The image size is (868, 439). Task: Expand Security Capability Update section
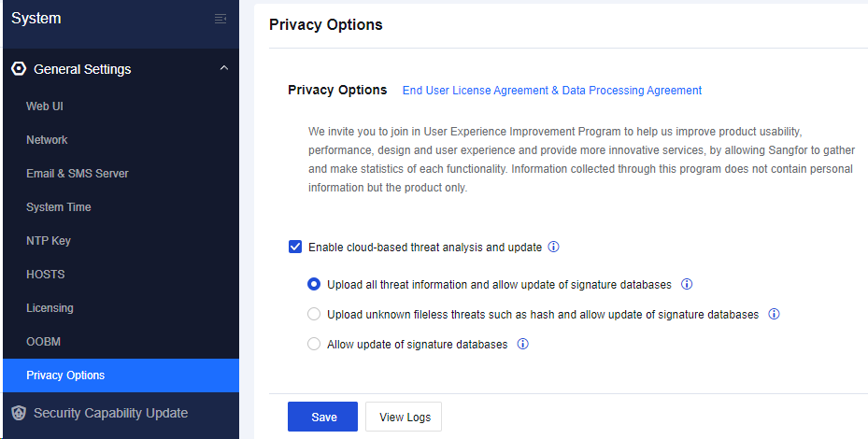click(x=110, y=413)
